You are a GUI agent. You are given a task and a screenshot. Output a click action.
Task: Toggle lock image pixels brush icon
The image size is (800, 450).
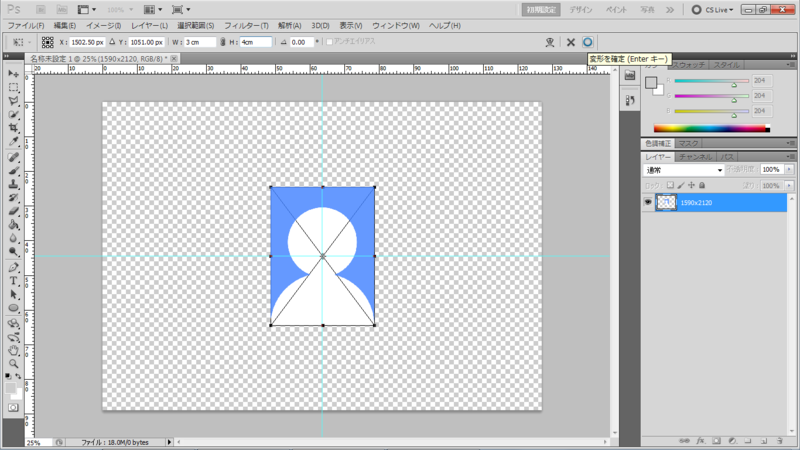click(x=681, y=185)
